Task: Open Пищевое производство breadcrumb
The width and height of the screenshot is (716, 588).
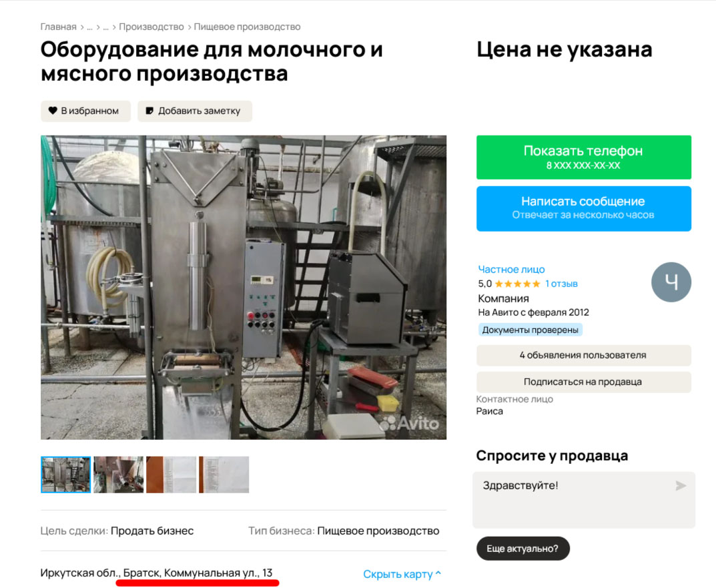Action: (247, 27)
